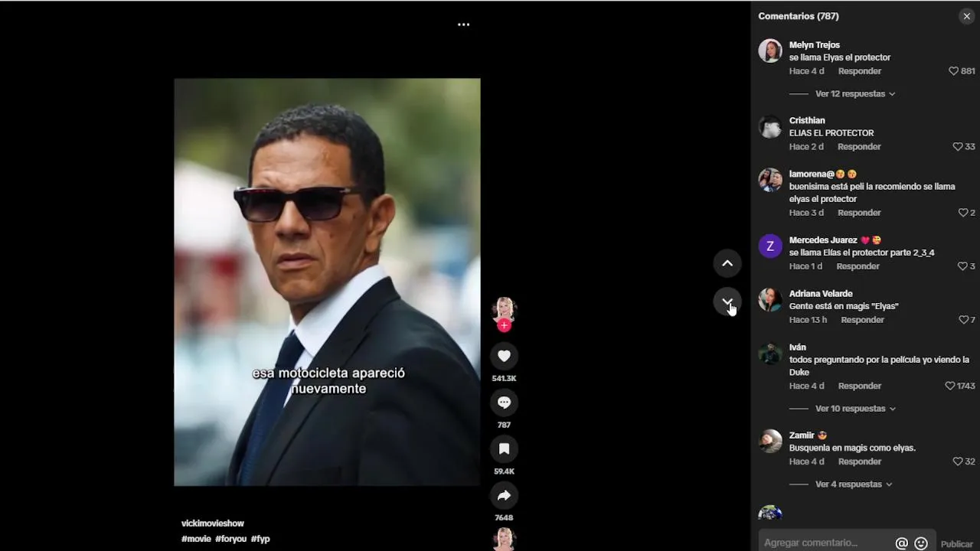Open the creator's profile avatar
The height and width of the screenshot is (551, 980).
pyautogui.click(x=504, y=310)
